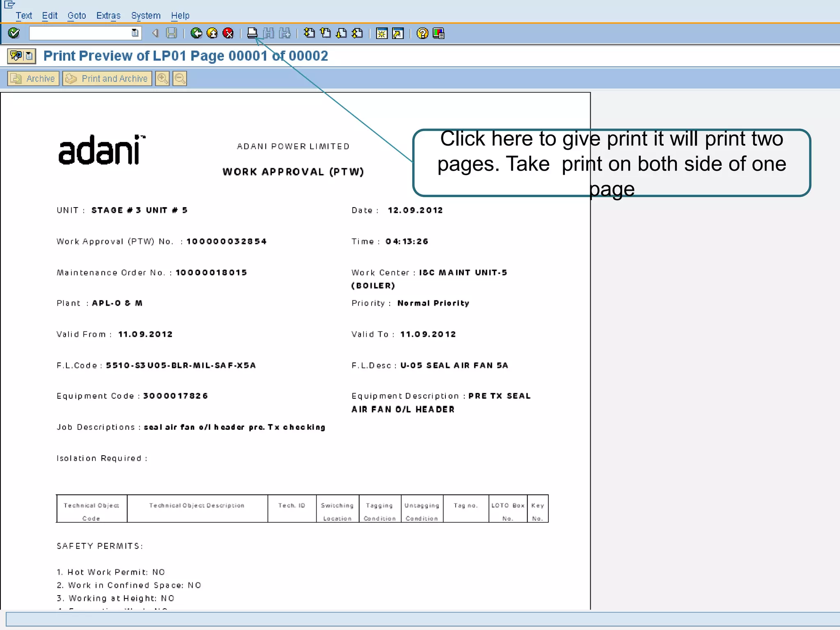The height and width of the screenshot is (630, 840).
Task: Click the Create New Session icon
Action: [x=382, y=33]
